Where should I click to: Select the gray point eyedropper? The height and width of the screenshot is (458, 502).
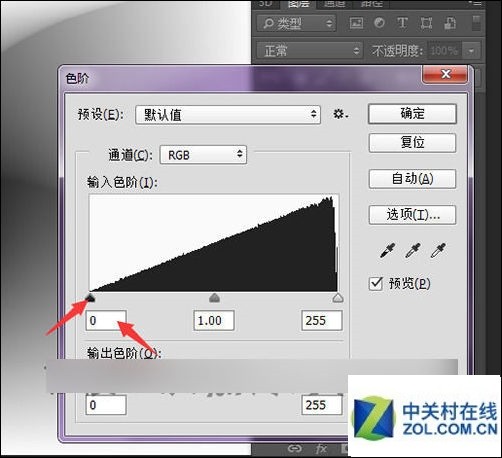click(413, 250)
